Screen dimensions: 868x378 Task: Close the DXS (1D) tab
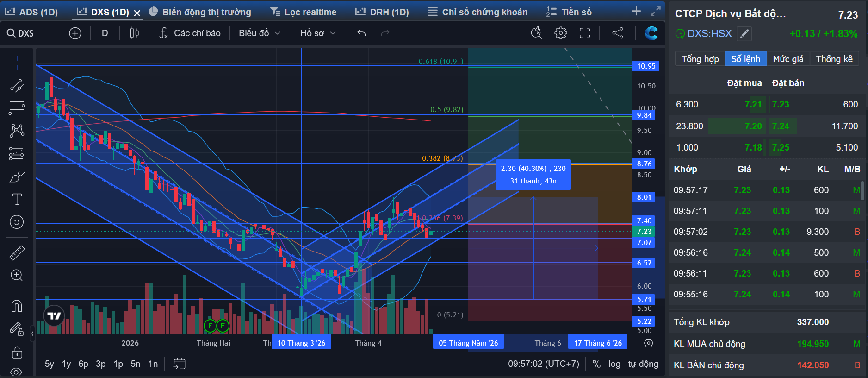pyautogui.click(x=137, y=13)
